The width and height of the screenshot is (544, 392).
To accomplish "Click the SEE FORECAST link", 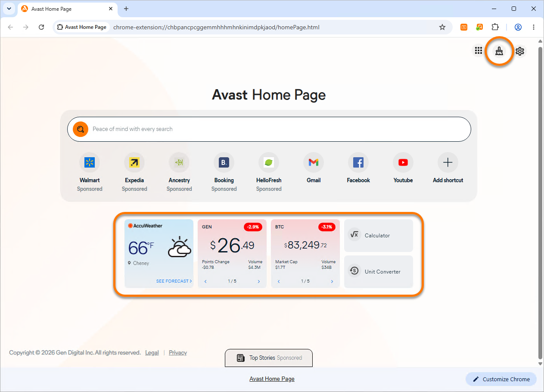I will (x=174, y=281).
